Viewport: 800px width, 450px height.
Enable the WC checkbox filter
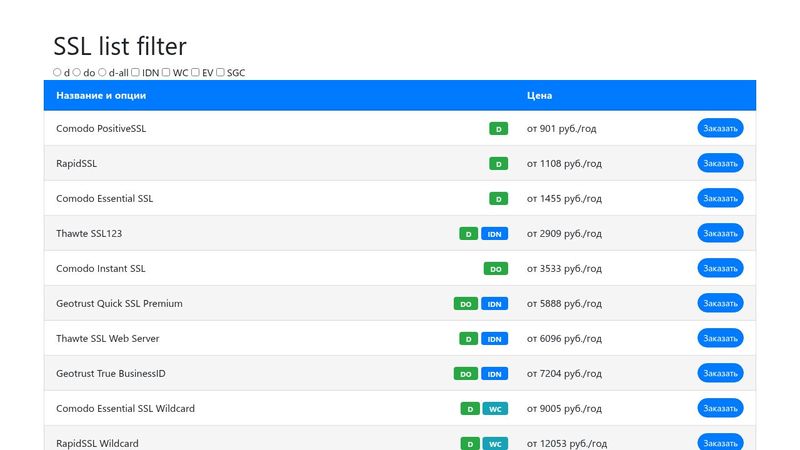tap(166, 72)
